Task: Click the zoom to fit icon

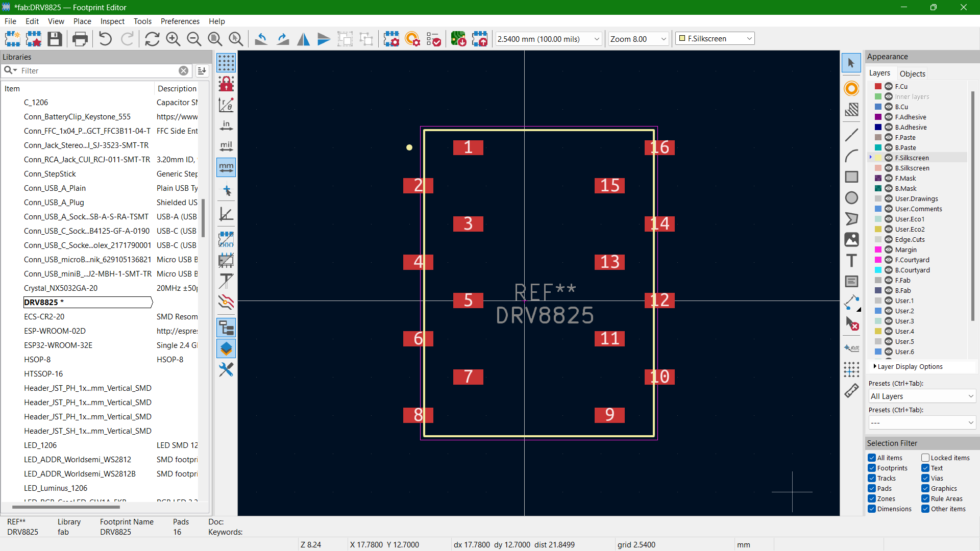Action: pos(215,38)
